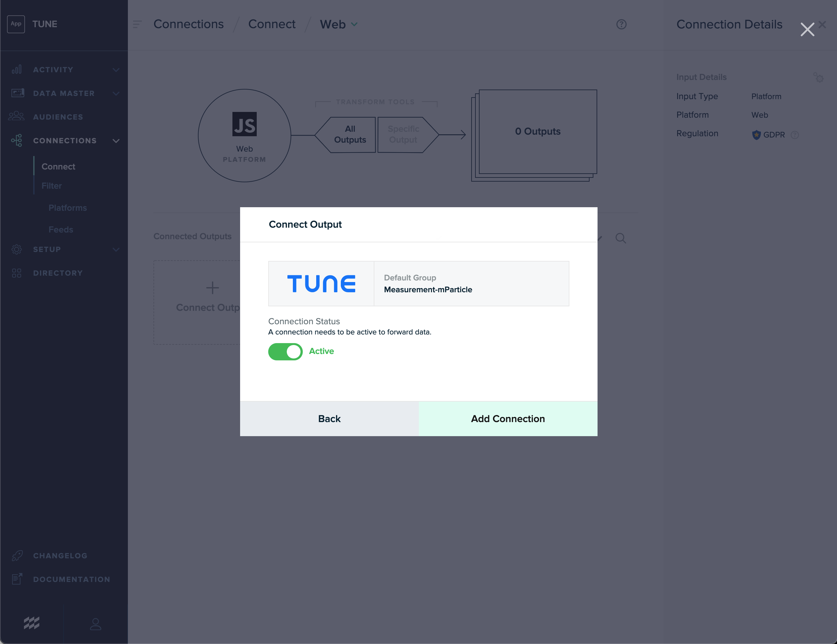The image size is (837, 644).
Task: Click the JS Web platform icon
Action: pos(245,124)
